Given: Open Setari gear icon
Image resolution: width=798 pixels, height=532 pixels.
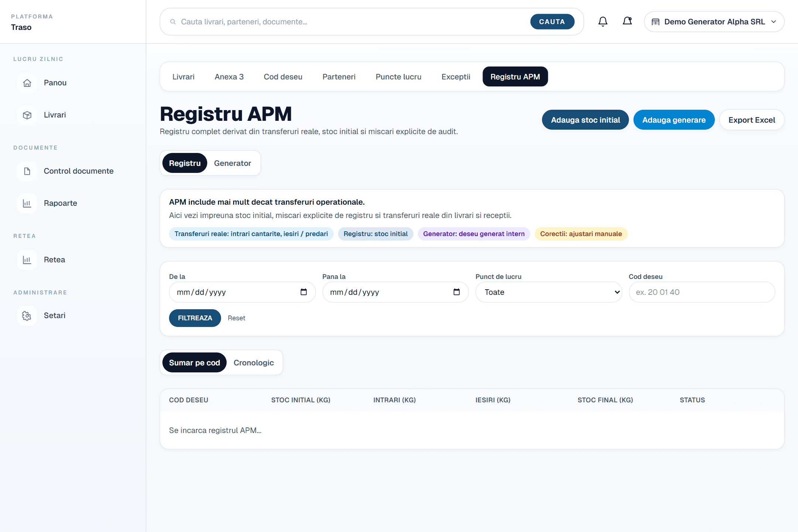Looking at the screenshot, I should (27, 316).
